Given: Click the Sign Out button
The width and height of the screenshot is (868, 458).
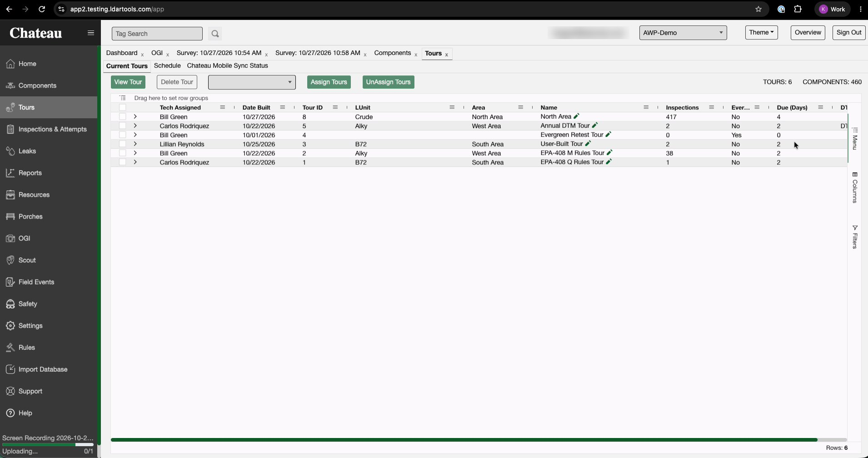Looking at the screenshot, I should coord(848,33).
